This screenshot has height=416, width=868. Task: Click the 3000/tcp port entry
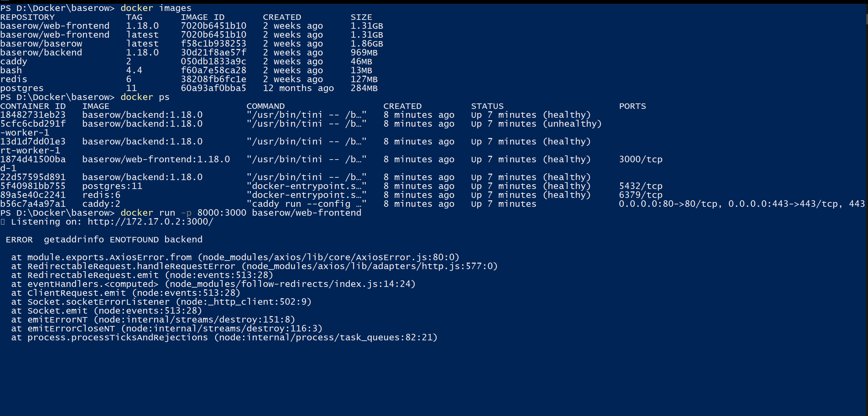coord(640,160)
